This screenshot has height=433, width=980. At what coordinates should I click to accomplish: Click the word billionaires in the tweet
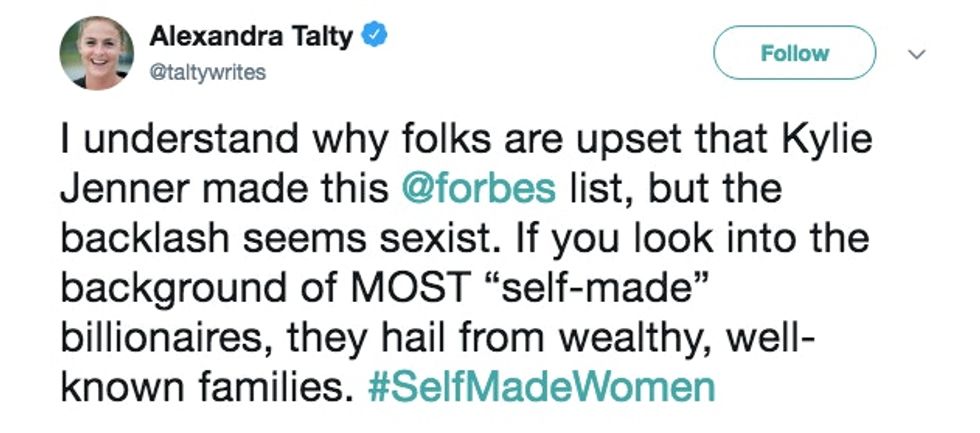tap(167, 338)
